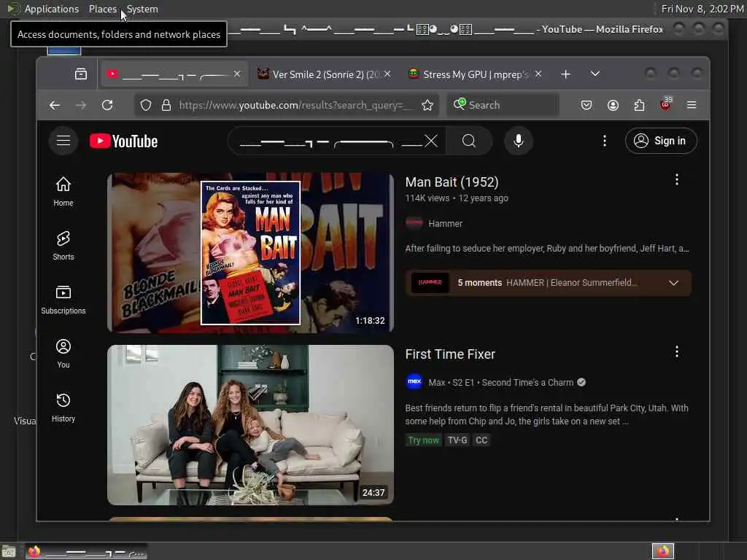Image resolution: width=747 pixels, height=560 pixels.
Task: Open the YouTube hamburger guide menu
Action: click(x=63, y=141)
